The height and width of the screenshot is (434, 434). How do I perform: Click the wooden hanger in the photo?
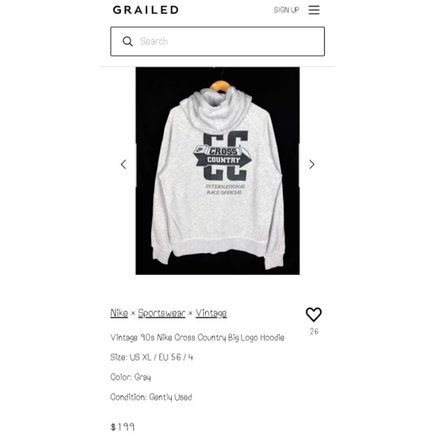[220, 85]
